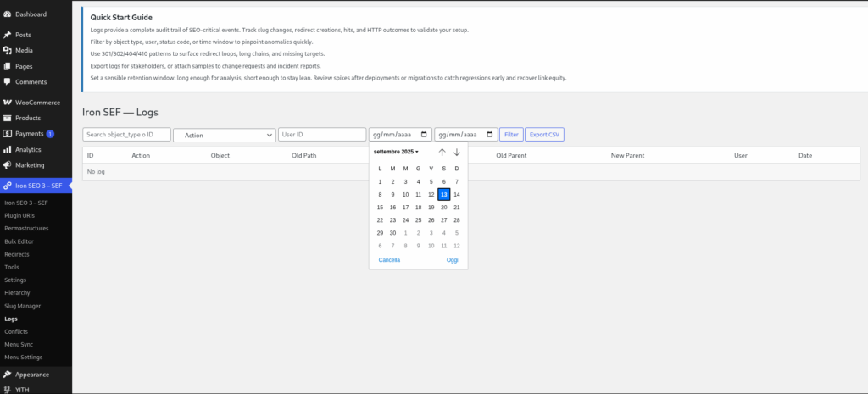Open Permastructures submenu item

tap(26, 228)
